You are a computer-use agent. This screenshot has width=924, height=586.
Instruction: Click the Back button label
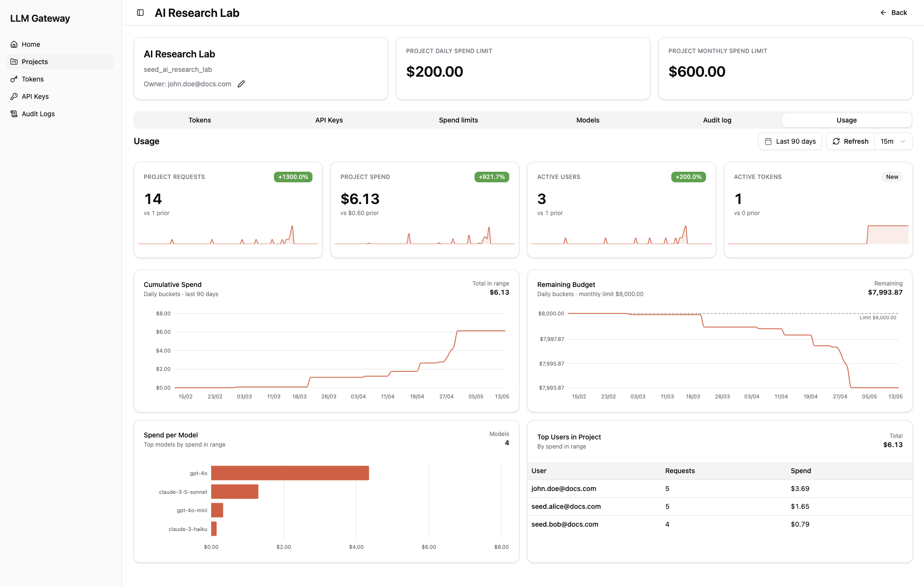899,13
